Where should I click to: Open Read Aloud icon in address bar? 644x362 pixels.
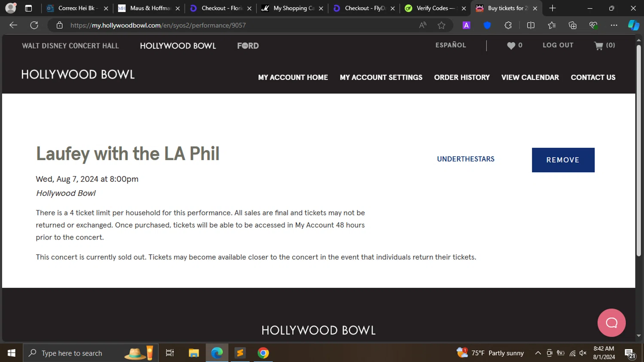tap(423, 25)
